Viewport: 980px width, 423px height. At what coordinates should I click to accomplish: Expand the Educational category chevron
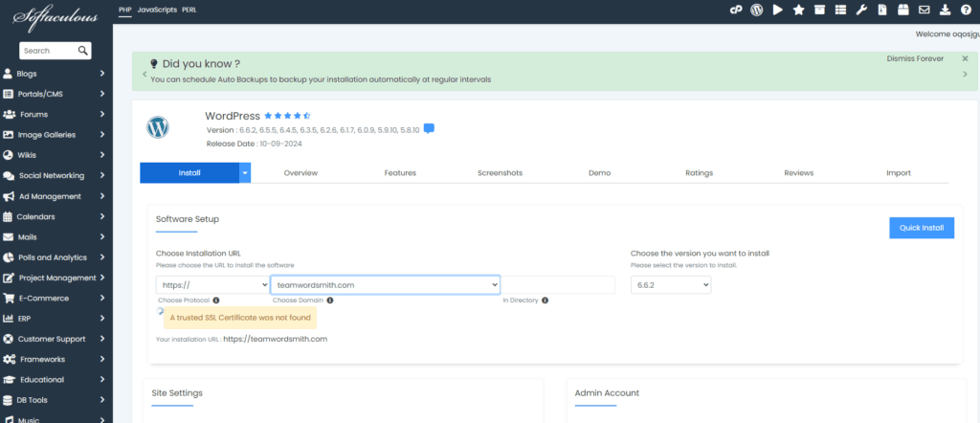(101, 380)
